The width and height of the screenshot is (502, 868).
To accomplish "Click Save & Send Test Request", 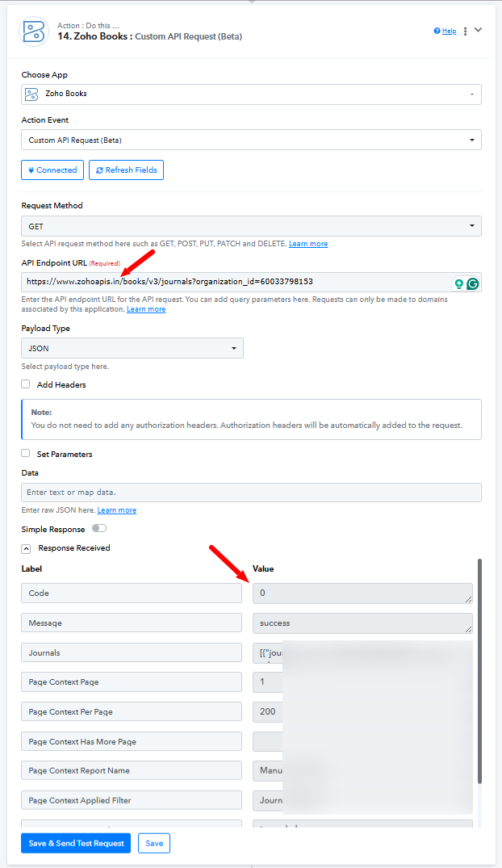I will click(76, 843).
